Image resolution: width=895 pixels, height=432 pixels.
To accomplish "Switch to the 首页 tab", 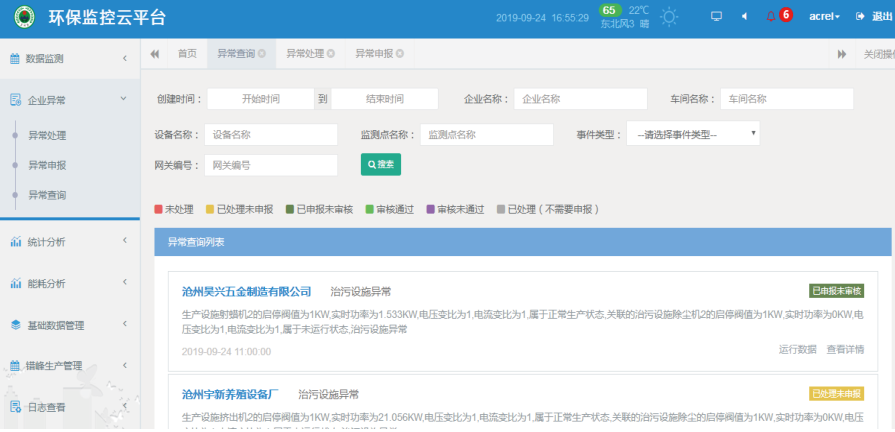I will (x=187, y=54).
